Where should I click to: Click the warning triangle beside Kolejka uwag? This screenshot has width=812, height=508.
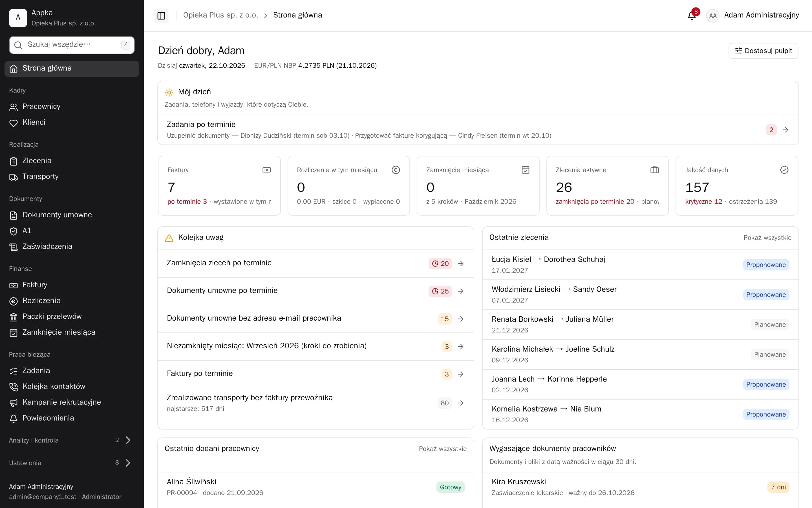coord(169,238)
